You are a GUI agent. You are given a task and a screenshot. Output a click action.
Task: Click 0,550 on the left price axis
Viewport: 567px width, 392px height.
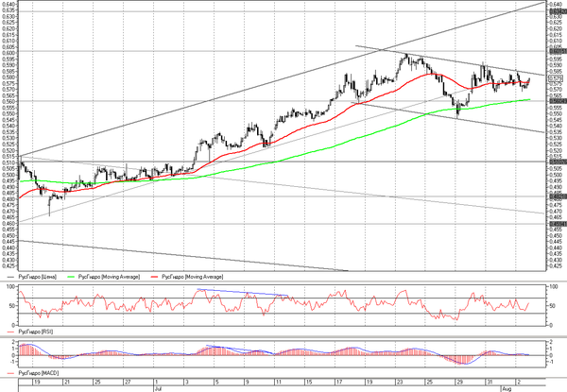(x=9, y=113)
